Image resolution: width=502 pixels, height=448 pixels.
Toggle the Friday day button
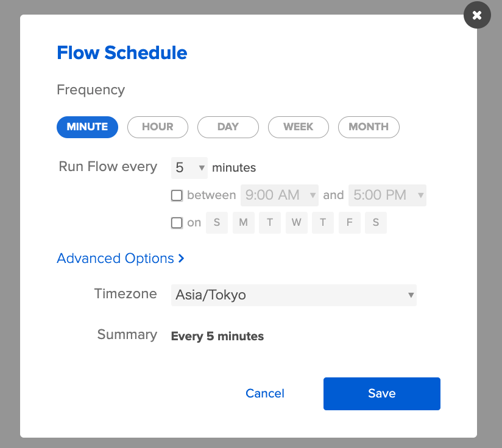349,223
